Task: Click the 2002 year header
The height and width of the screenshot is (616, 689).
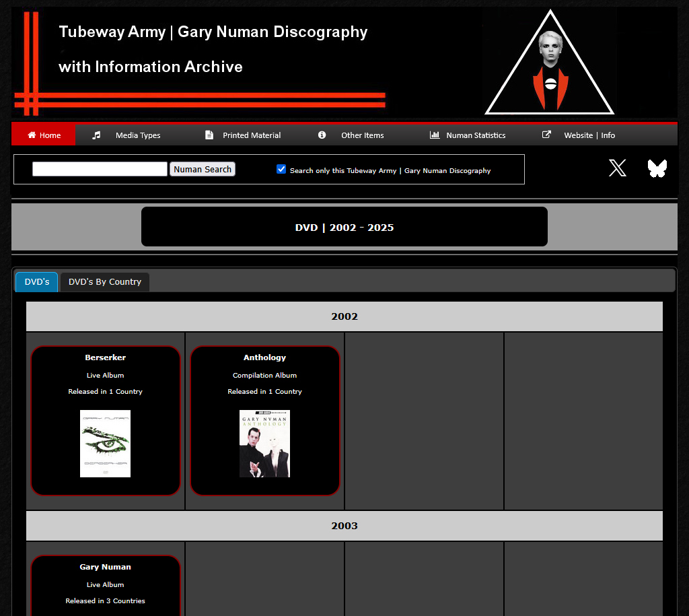Action: point(344,316)
